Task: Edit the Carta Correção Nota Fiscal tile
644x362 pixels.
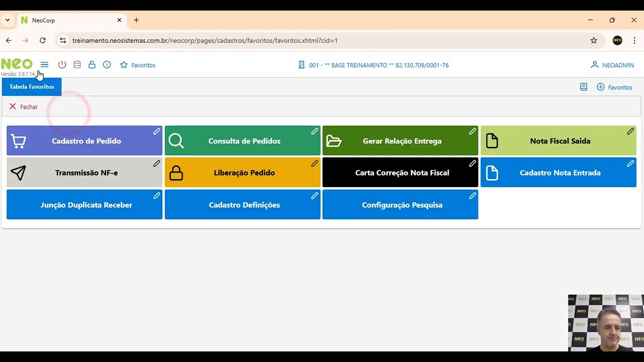Action: [472, 163]
